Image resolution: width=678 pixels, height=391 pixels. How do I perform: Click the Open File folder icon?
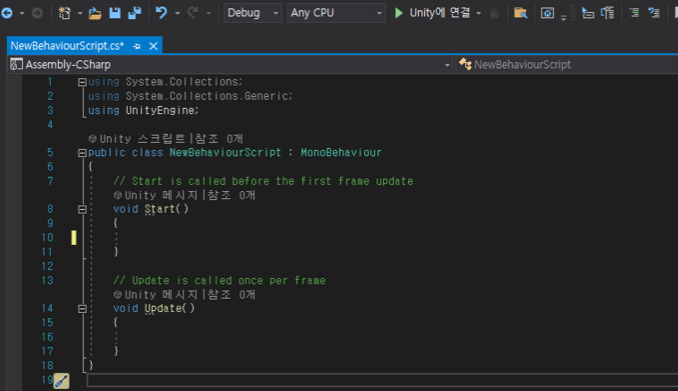point(95,13)
